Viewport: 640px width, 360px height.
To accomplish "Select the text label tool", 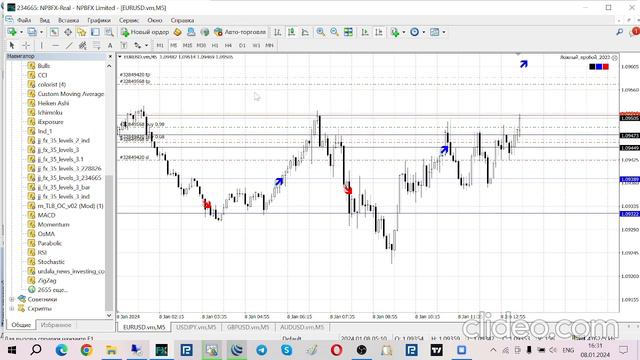I will pos(124,45).
